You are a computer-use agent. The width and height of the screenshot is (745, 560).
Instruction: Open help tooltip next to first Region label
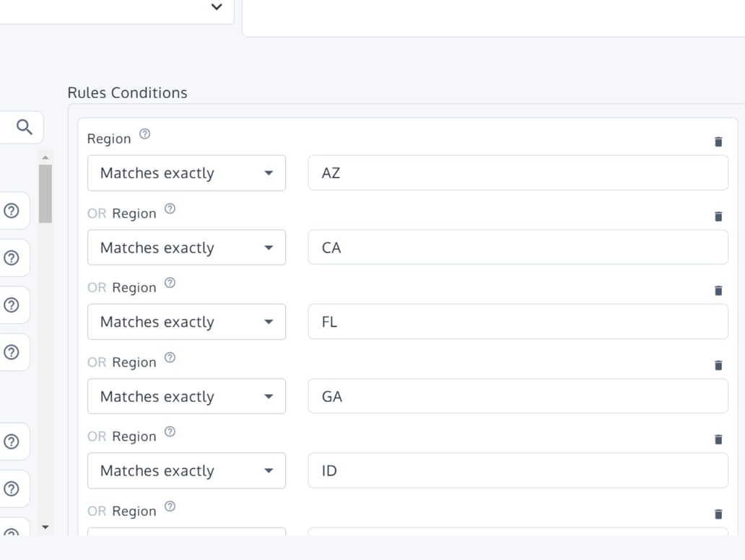142,134
